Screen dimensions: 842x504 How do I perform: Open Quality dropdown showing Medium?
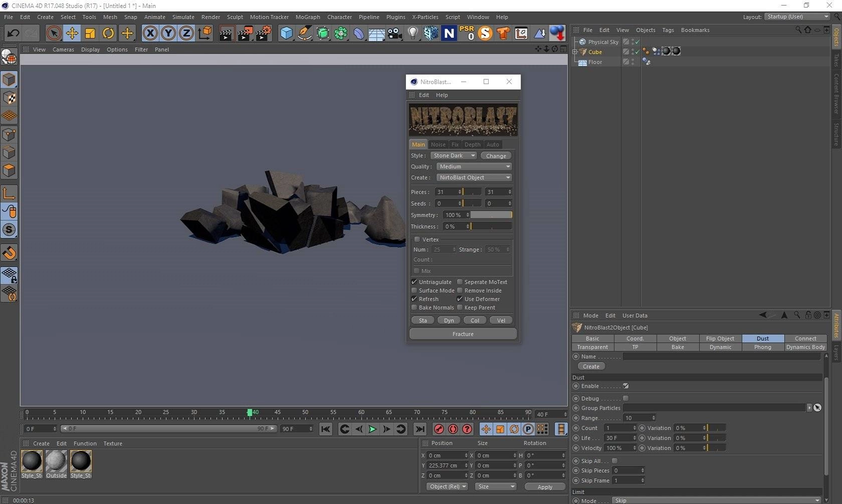click(474, 167)
